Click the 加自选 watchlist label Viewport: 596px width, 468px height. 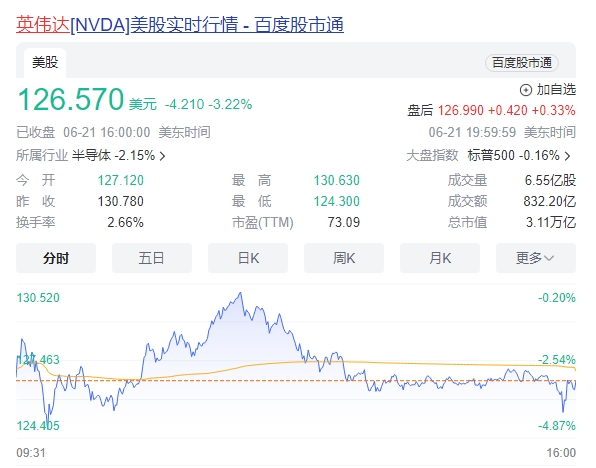[x=556, y=90]
